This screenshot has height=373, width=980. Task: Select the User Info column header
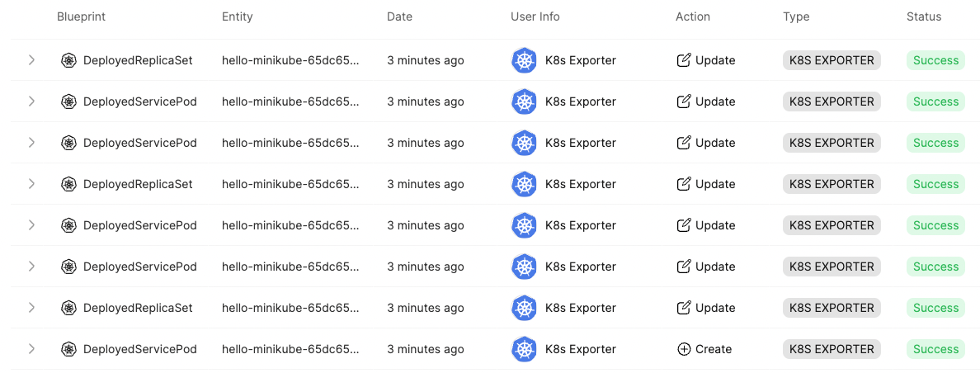[x=535, y=17]
